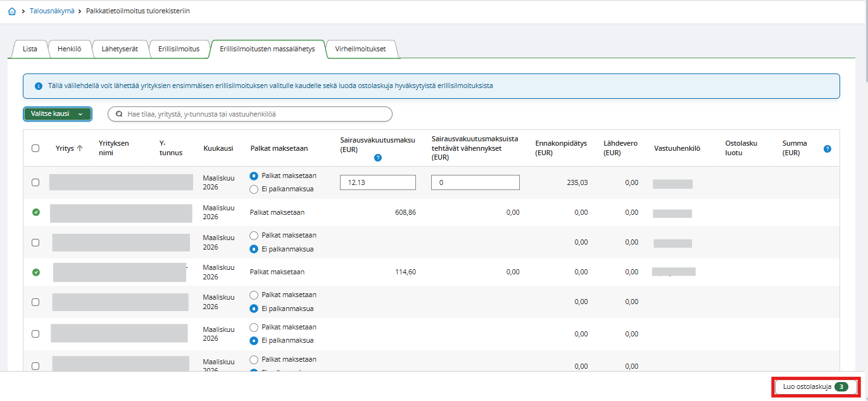Open the Henkilö tab

coord(69,49)
